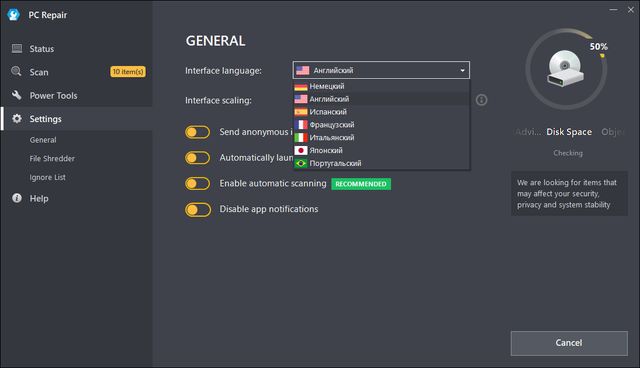Select Японский from language list
This screenshot has height=368, width=640.
(x=382, y=151)
